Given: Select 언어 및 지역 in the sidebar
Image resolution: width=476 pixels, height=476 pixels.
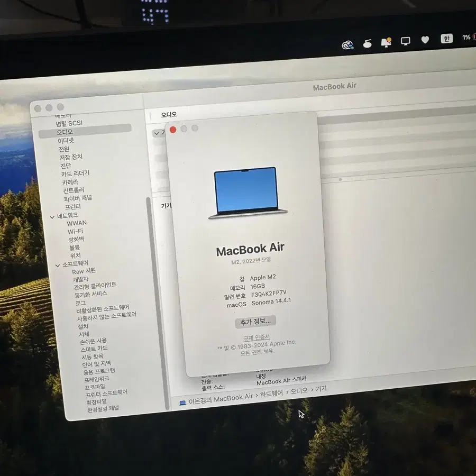Looking at the screenshot, I should pos(97,364).
